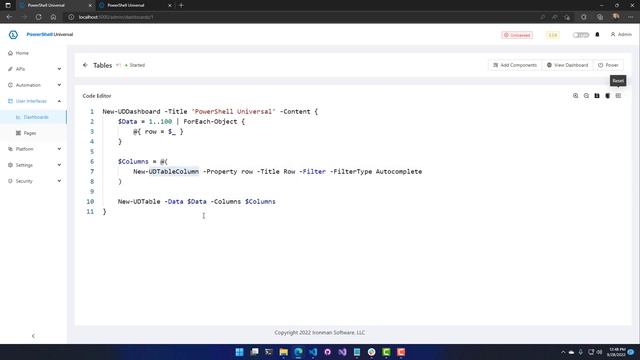Click the Reset icon in editor toolbar
The image size is (640, 360).
click(x=618, y=96)
